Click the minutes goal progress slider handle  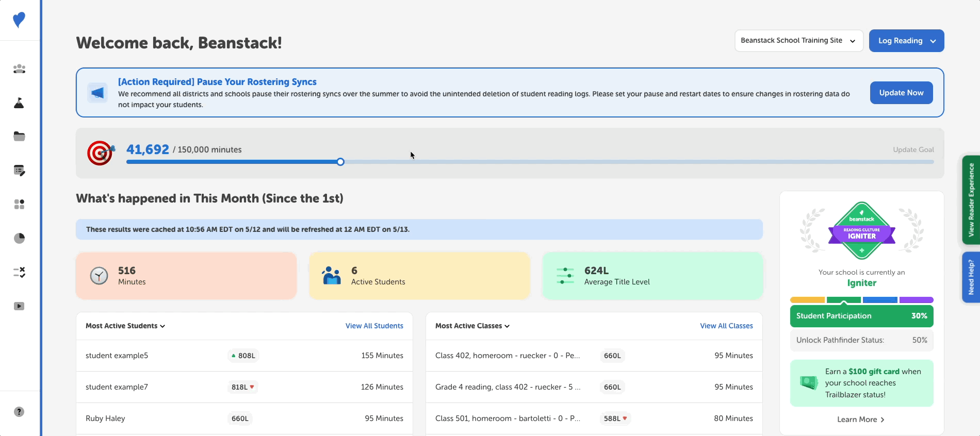340,162
